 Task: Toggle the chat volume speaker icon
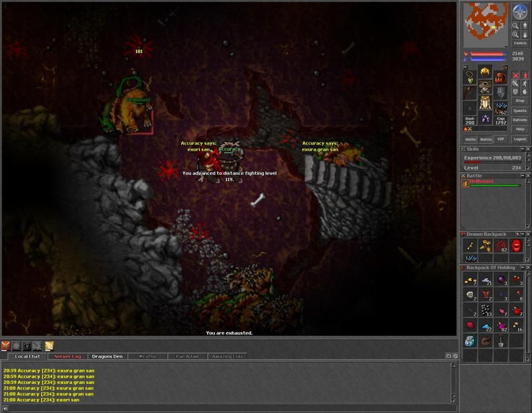(5, 409)
